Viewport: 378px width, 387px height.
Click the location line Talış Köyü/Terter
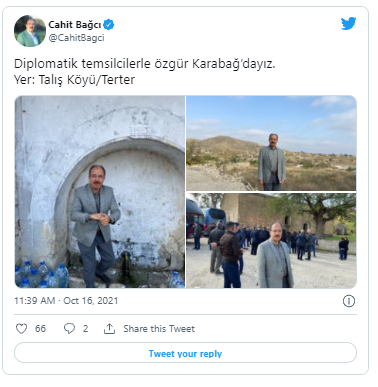click(74, 80)
